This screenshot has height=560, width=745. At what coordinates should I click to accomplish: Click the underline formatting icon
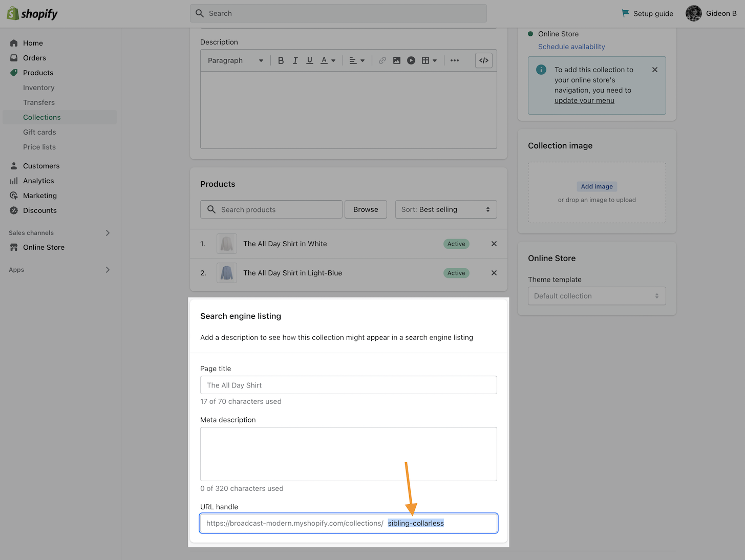(x=309, y=60)
